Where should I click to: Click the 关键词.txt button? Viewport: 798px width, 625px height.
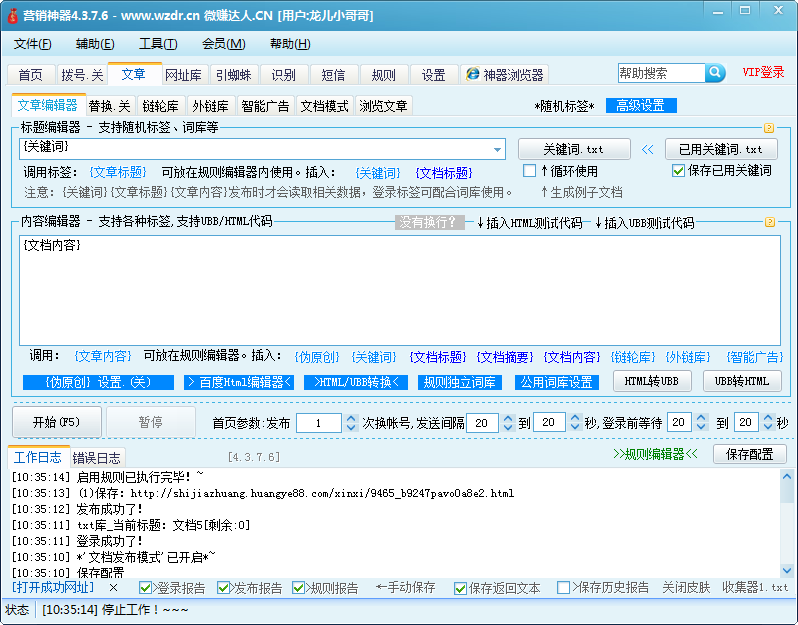[574, 149]
